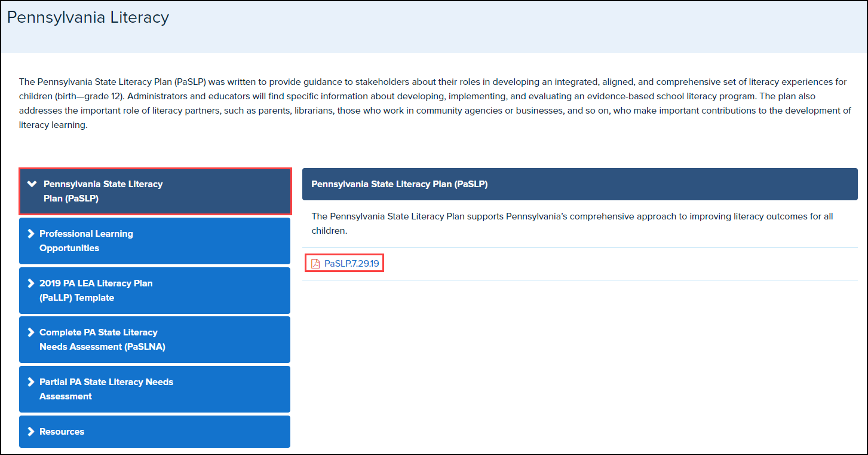Select Partial PA State Literacy Needs Assessment label

coord(106,389)
